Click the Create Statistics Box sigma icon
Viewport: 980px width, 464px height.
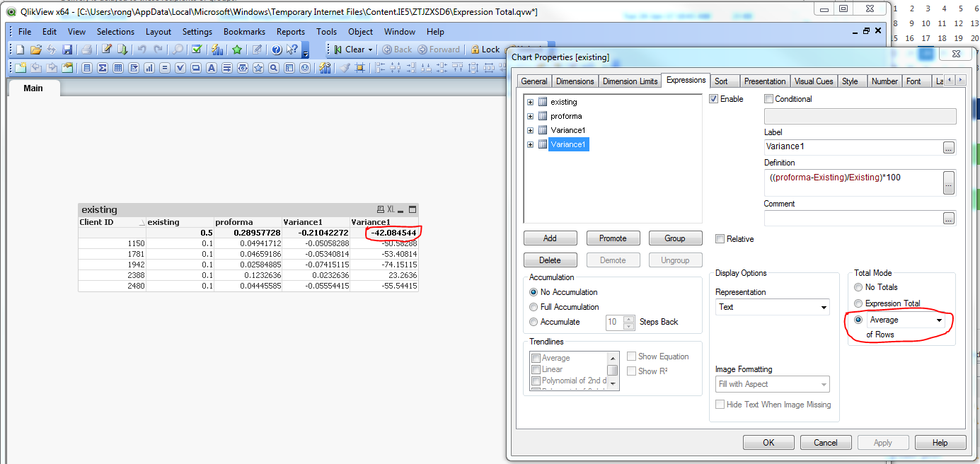pyautogui.click(x=102, y=68)
